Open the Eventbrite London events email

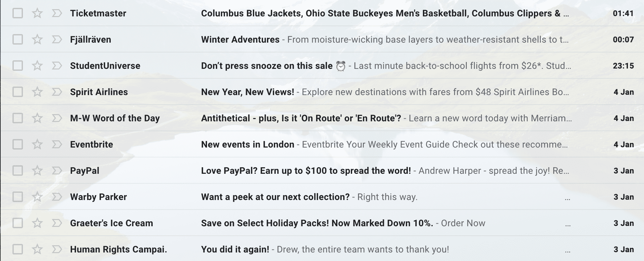click(x=247, y=144)
